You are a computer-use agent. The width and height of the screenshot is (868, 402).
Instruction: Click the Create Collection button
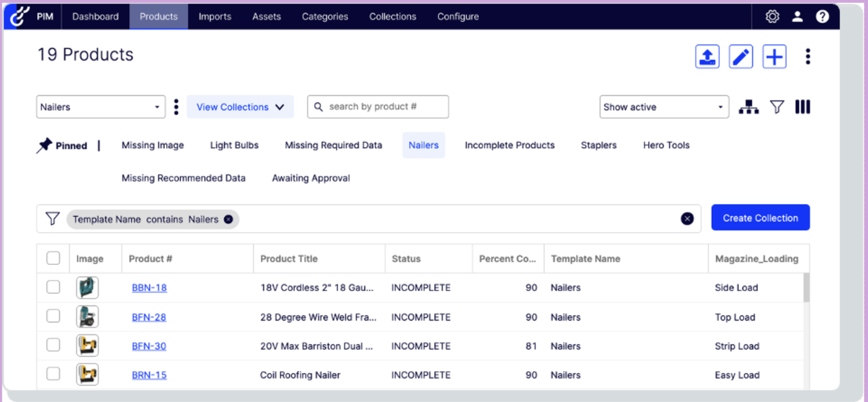pos(761,218)
